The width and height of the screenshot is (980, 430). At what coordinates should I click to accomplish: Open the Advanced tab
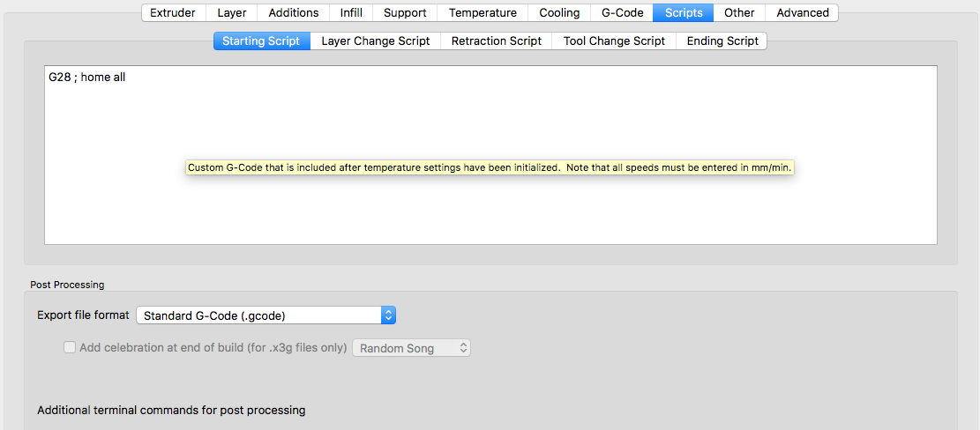click(x=803, y=12)
